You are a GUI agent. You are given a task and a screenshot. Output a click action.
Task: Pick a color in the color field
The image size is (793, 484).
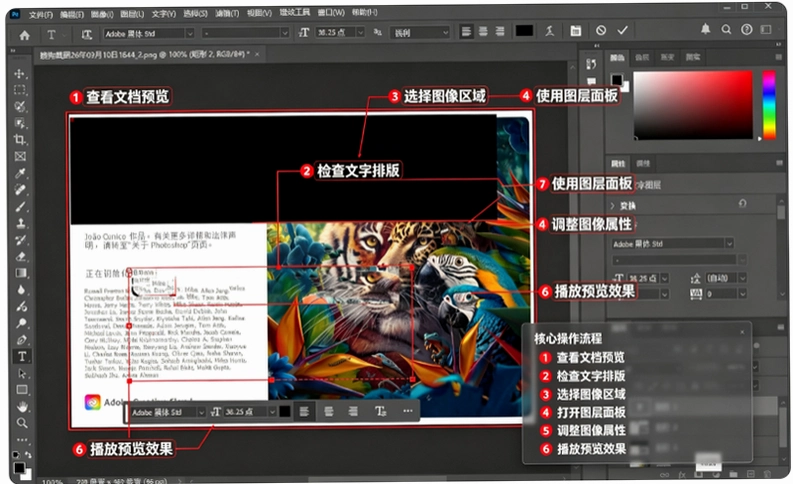[x=693, y=105]
